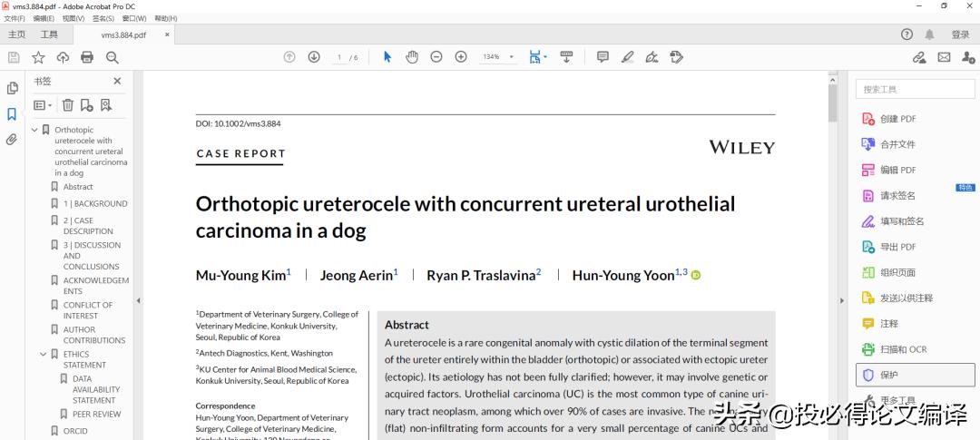This screenshot has height=440, width=980.
Task: Open the 保护 tool
Action: pos(915,375)
